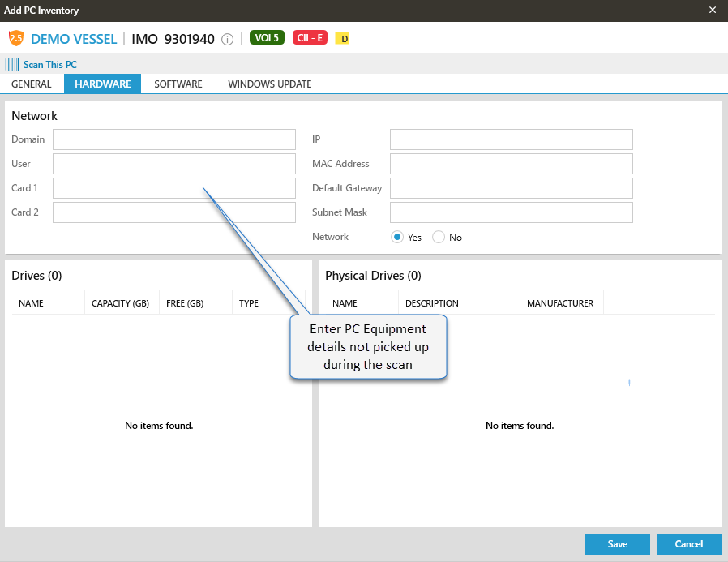Click the orange 2.5 shield rating icon
The width and height of the screenshot is (728, 562).
[15, 38]
